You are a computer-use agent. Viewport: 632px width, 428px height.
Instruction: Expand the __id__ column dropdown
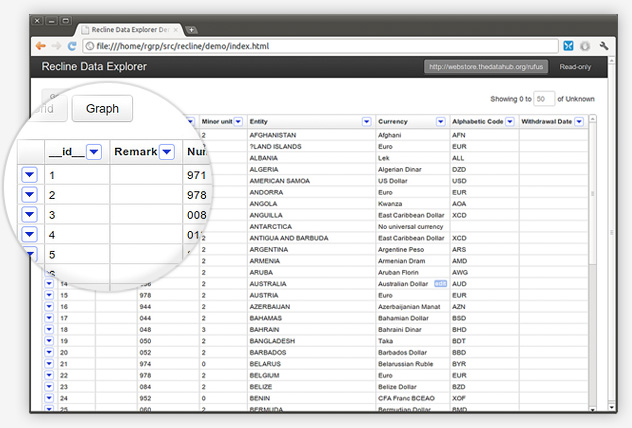[94, 151]
